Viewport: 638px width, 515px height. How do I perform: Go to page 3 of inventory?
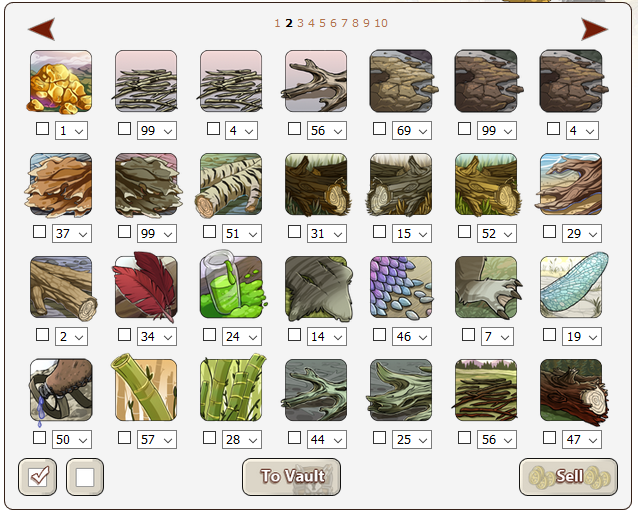(300, 23)
